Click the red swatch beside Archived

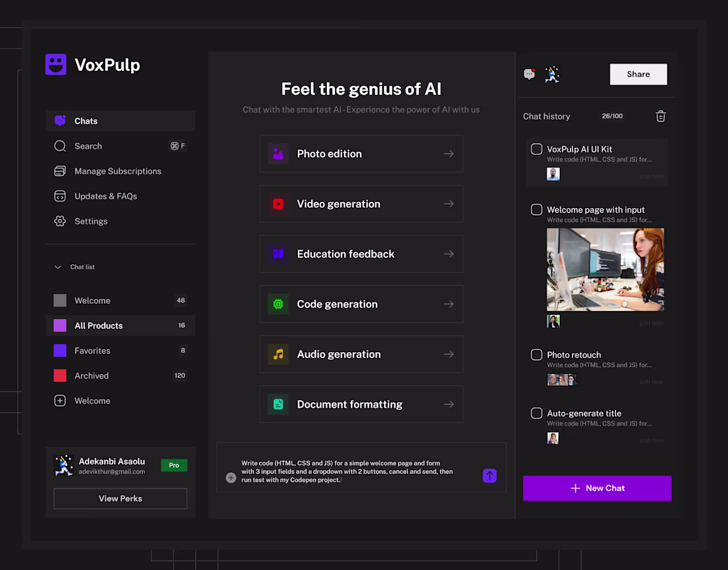59,375
